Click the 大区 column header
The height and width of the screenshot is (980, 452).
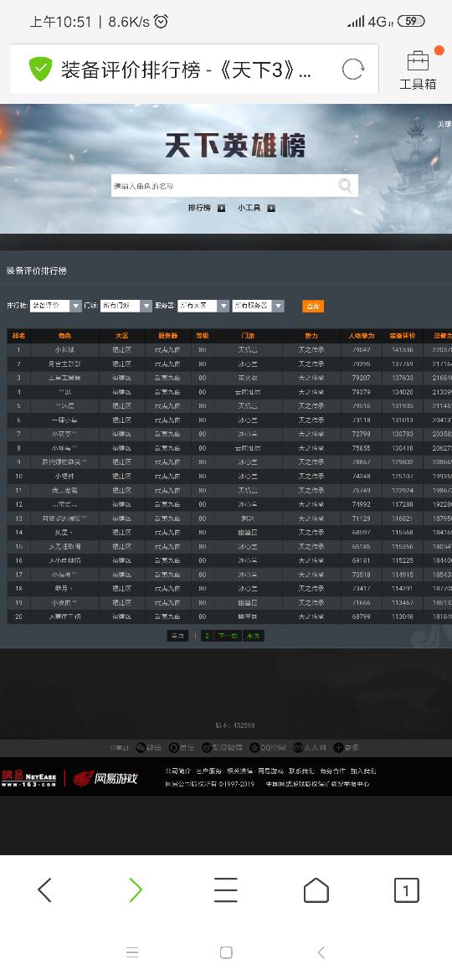click(121, 336)
